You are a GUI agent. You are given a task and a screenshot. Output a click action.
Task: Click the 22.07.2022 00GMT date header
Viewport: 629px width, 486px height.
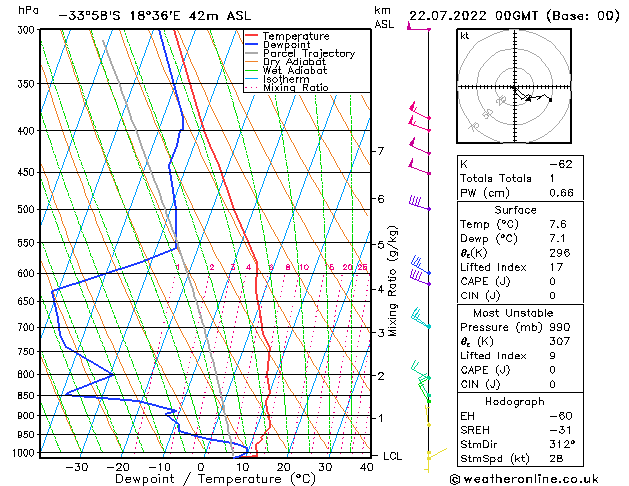click(x=514, y=16)
